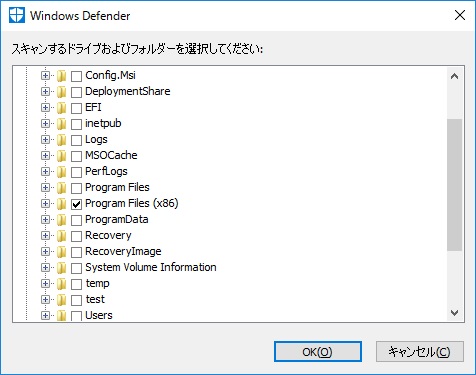The image size is (476, 375).
Task: Click the DeploymentShare folder icon
Action: (61, 92)
